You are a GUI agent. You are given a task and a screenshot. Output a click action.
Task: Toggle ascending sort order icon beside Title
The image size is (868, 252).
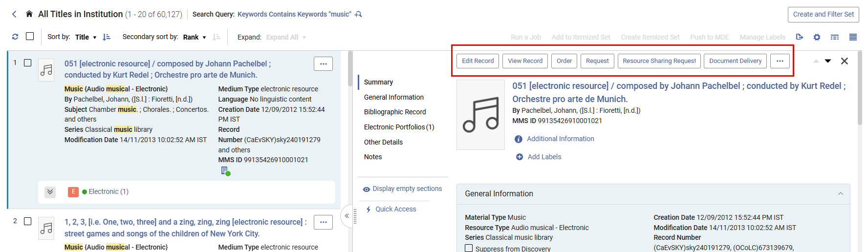click(x=107, y=37)
